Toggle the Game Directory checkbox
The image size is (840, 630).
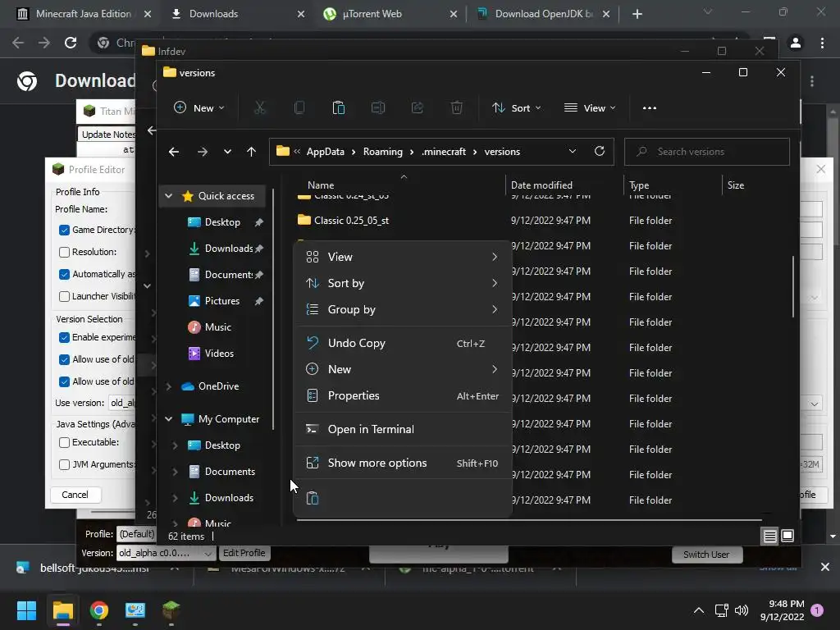[x=64, y=230]
